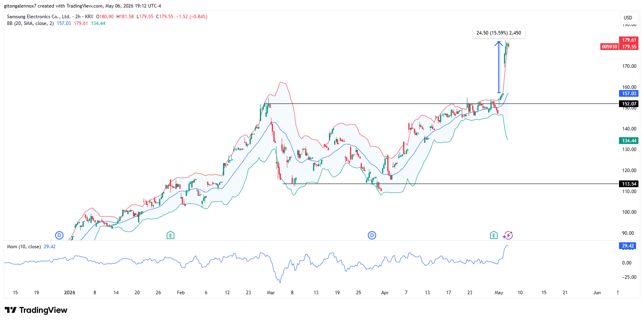
Task: Select the blue price range measure arrow
Action: coord(499,67)
